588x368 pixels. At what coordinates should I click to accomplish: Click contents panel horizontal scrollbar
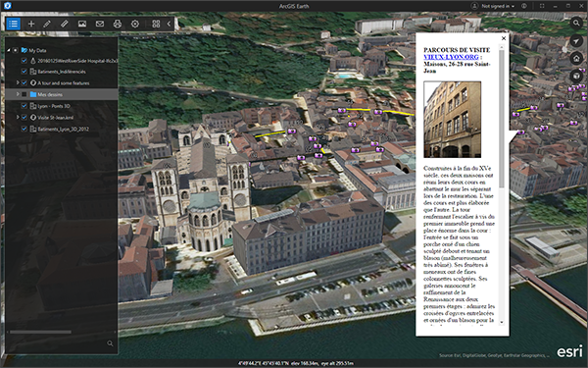[x=40, y=332]
